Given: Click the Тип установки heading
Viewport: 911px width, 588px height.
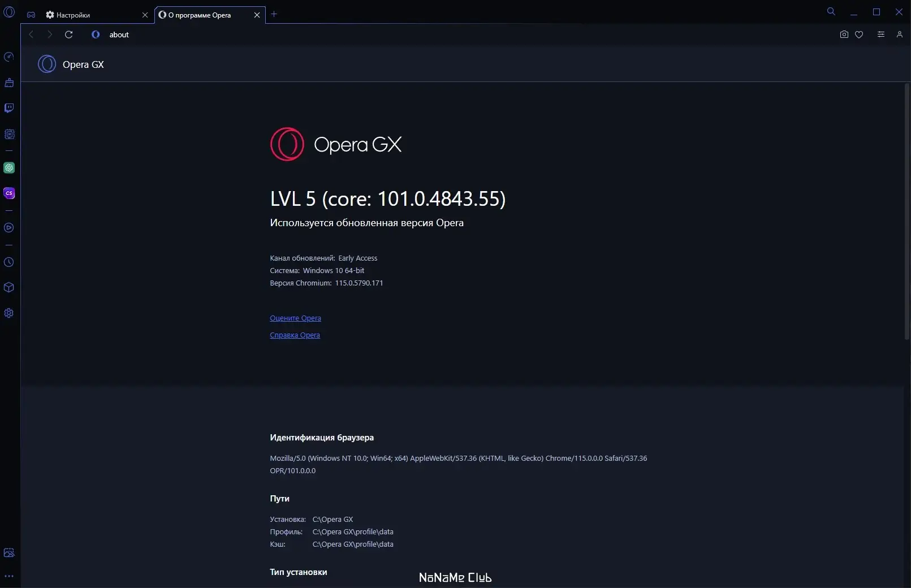Looking at the screenshot, I should (x=299, y=572).
